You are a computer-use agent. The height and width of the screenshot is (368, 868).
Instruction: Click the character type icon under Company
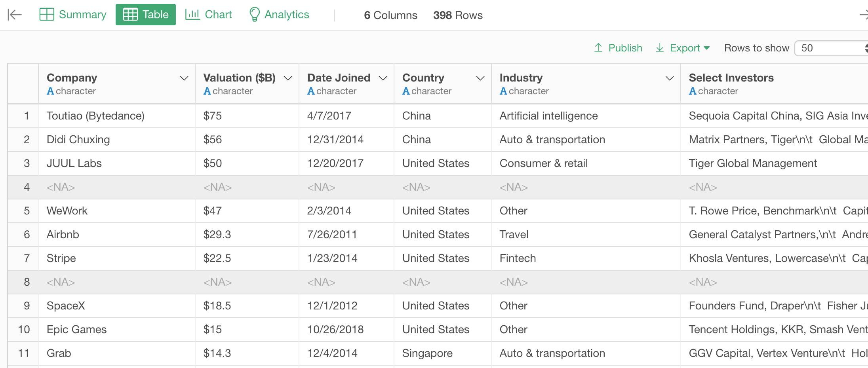pyautogui.click(x=50, y=91)
